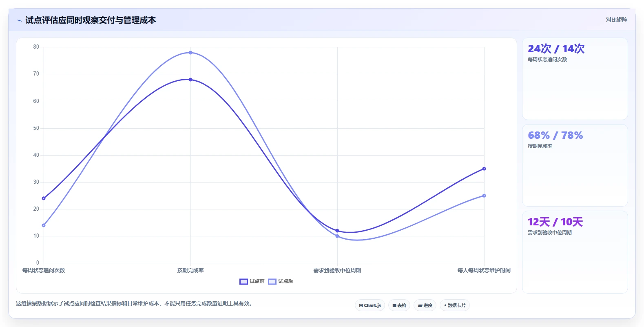Click the 68% / 78% card value
This screenshot has width=644, height=327.
pyautogui.click(x=555, y=135)
